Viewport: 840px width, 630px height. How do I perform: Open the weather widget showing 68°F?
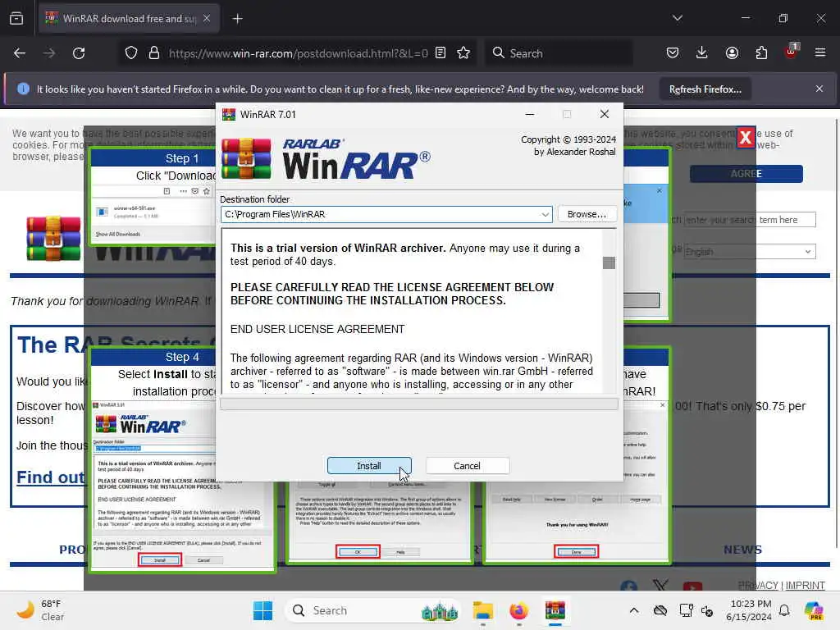coord(39,610)
